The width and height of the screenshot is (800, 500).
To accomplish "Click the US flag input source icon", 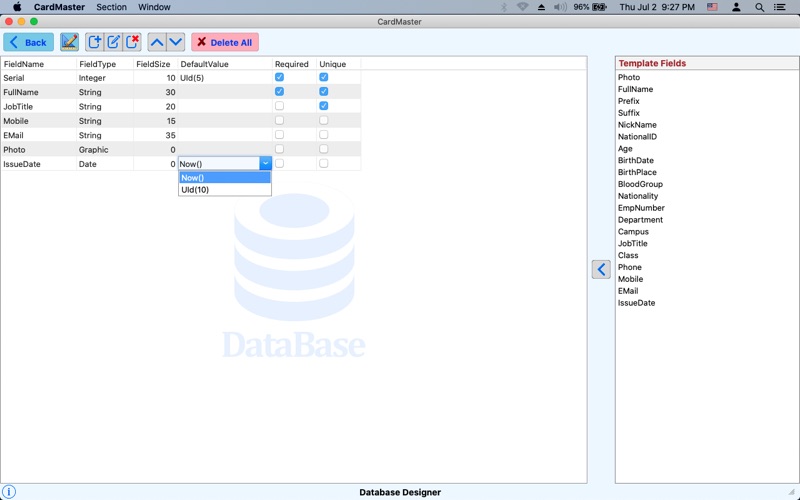I will coord(712,7).
